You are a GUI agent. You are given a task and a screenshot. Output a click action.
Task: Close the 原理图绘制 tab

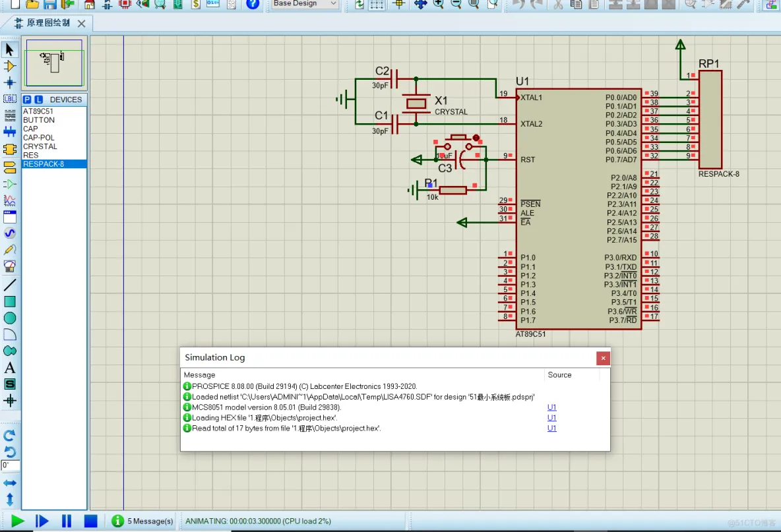[x=82, y=23]
